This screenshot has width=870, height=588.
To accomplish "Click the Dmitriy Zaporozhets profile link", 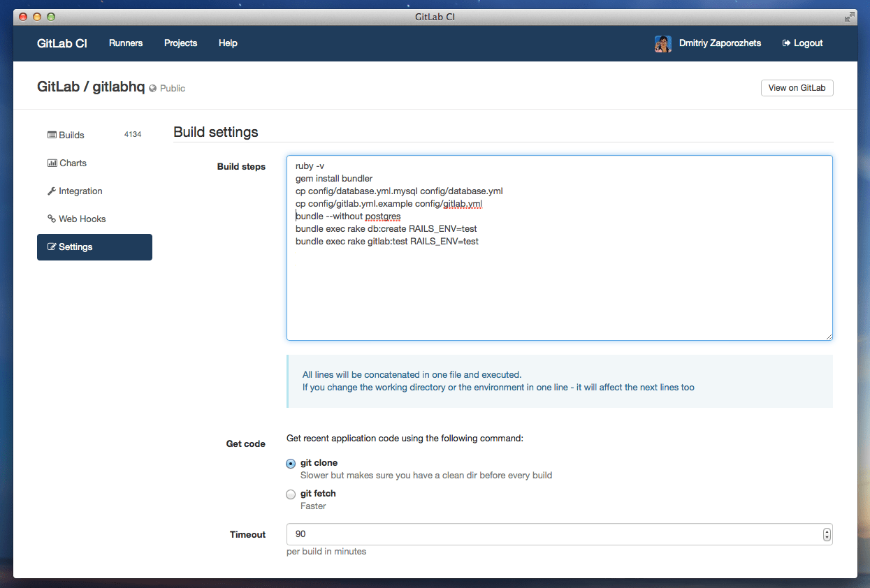I will [x=720, y=43].
